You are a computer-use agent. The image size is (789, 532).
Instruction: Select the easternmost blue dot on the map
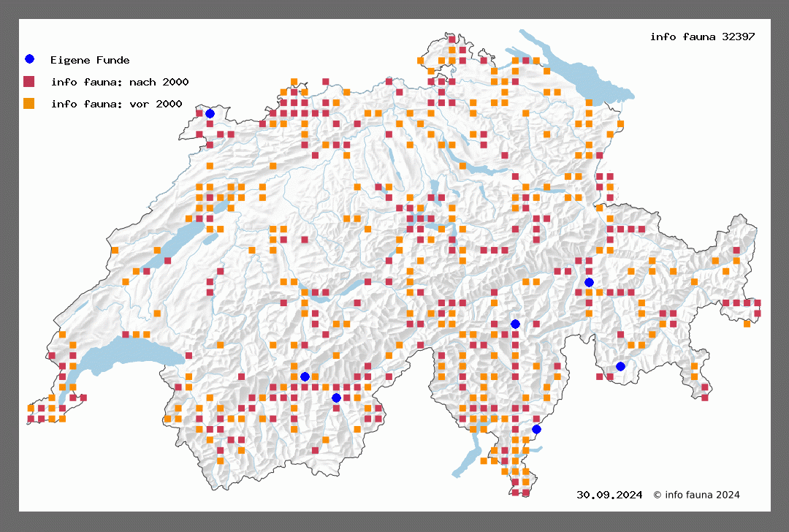[x=620, y=367]
